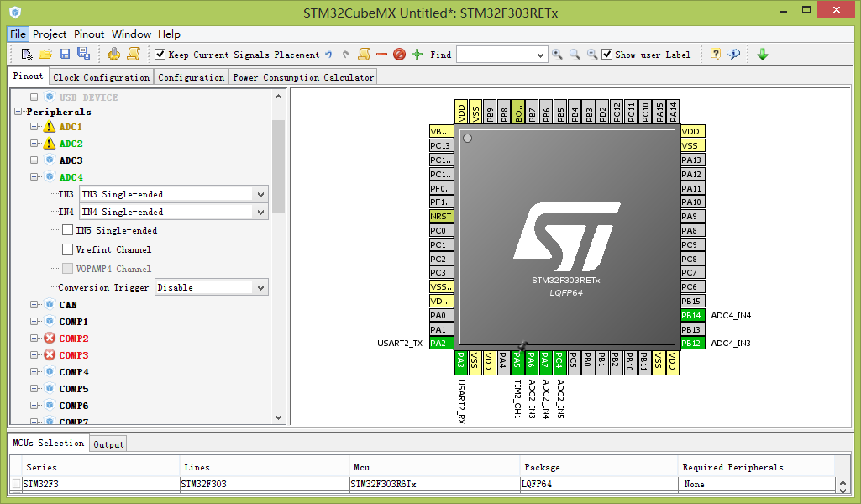
Task: Click the STM32F303R6Tx Mcu cell
Action: tap(433, 484)
